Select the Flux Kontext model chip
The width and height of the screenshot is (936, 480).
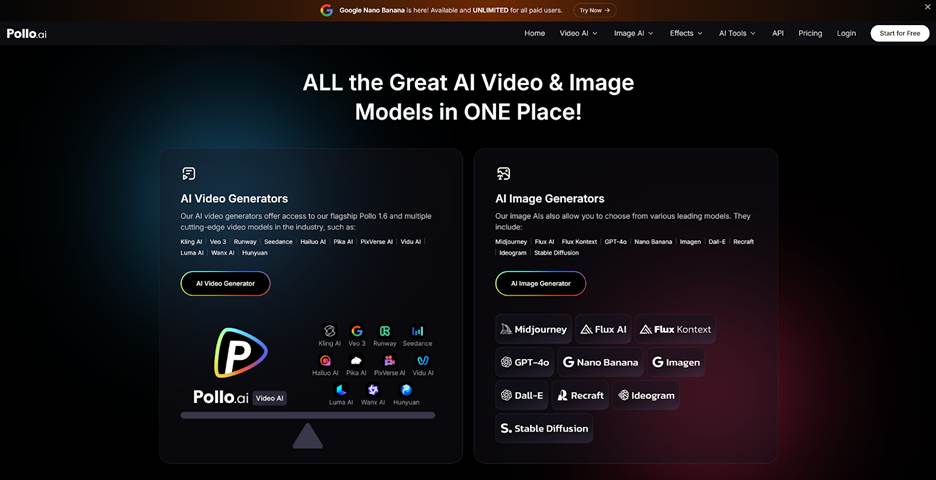[675, 329]
